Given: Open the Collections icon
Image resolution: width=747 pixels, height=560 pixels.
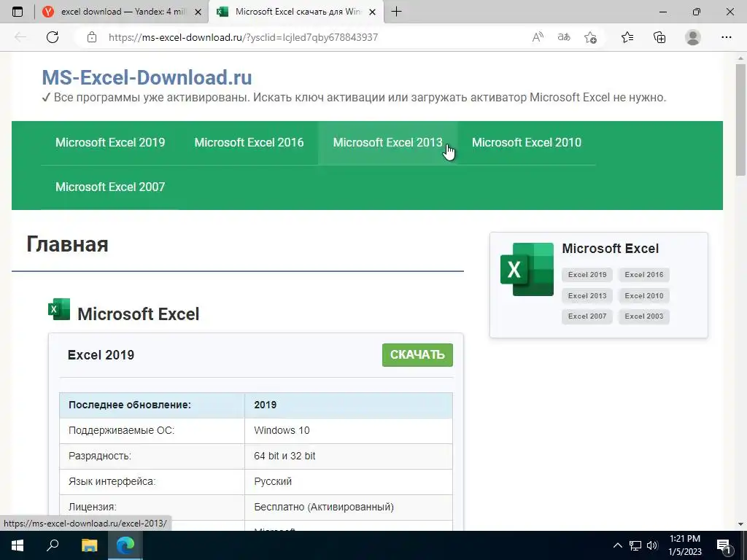Looking at the screenshot, I should coord(659,37).
